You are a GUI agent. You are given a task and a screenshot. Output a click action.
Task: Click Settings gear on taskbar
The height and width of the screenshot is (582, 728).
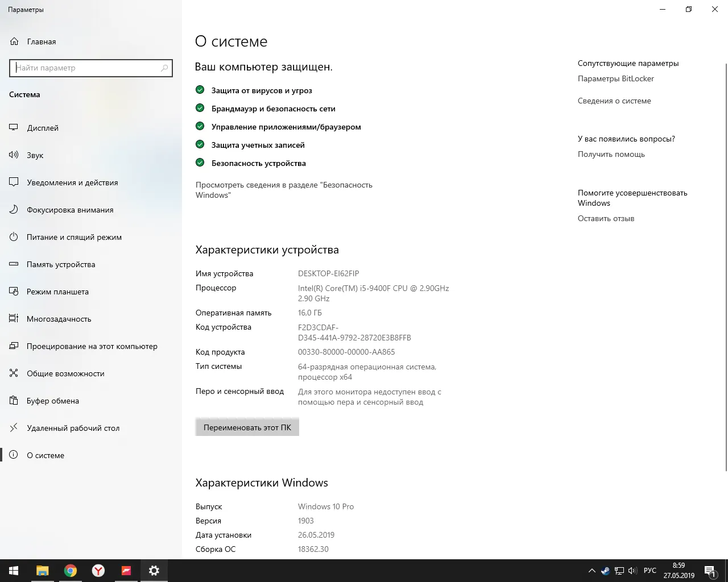click(154, 571)
